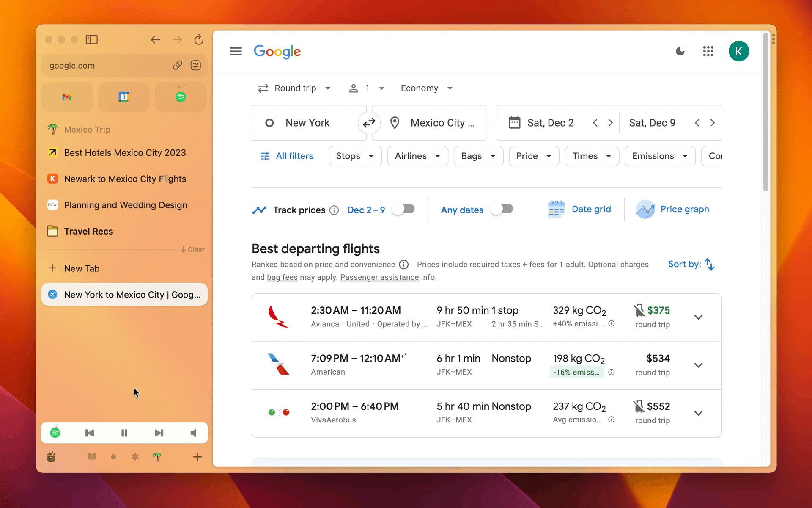Mute audio in the mini player
Viewport: 812px width, 508px height.
tap(193, 433)
